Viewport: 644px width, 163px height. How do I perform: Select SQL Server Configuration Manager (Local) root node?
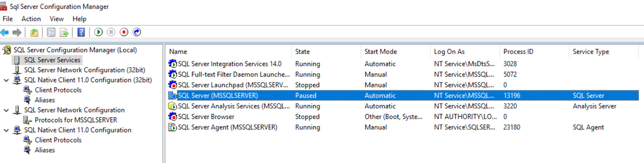[x=75, y=50]
